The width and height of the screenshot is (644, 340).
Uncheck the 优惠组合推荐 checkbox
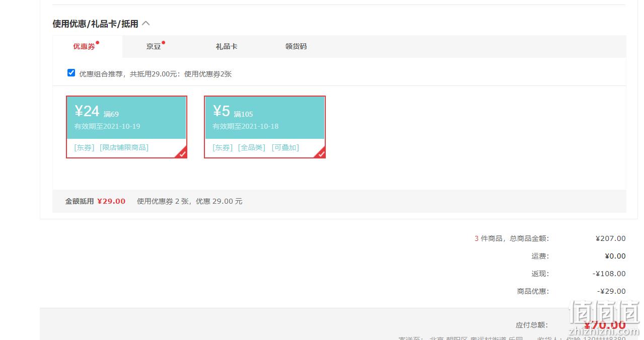pyautogui.click(x=71, y=73)
